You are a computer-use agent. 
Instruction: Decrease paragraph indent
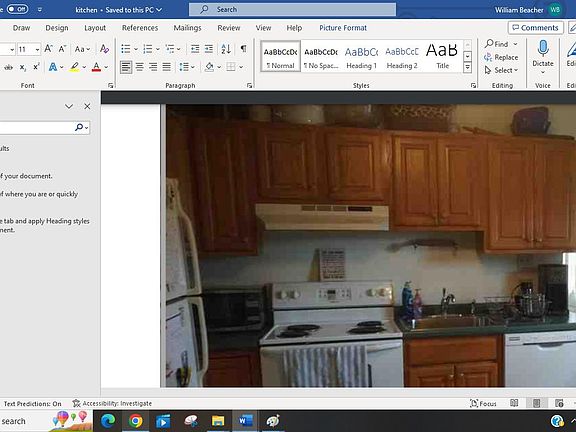(195, 48)
